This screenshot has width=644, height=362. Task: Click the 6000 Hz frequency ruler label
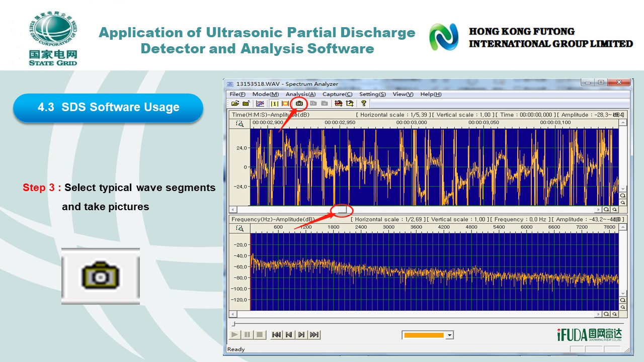point(526,227)
